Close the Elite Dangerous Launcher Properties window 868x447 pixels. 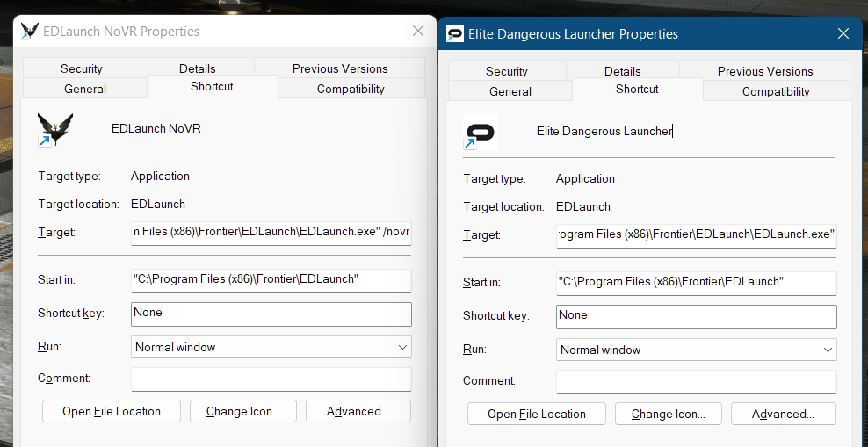click(843, 33)
